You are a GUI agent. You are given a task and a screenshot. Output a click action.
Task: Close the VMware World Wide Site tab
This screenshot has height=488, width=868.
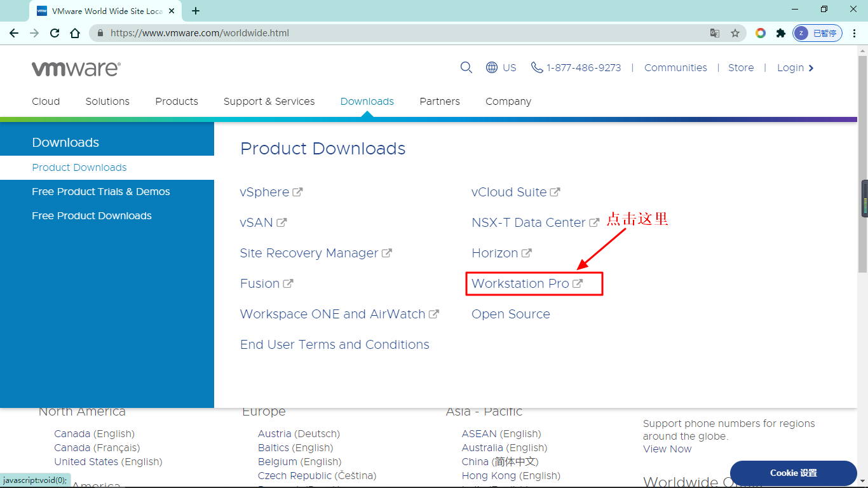tap(172, 11)
